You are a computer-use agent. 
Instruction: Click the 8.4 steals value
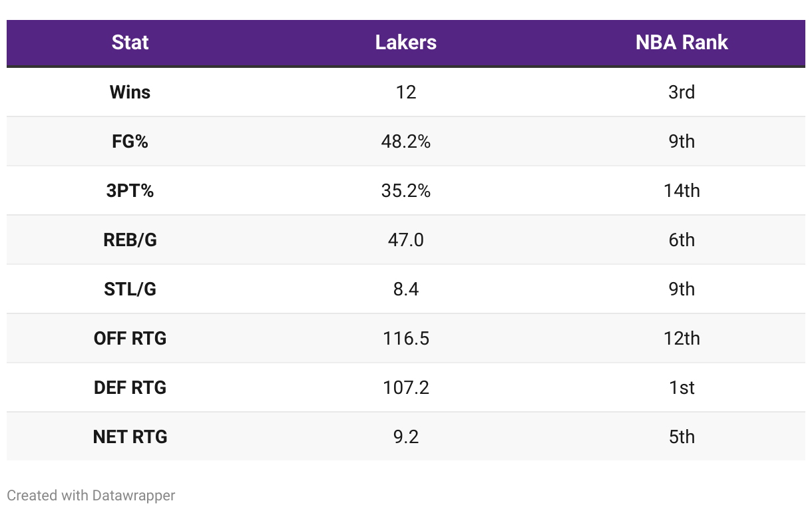coord(406,289)
